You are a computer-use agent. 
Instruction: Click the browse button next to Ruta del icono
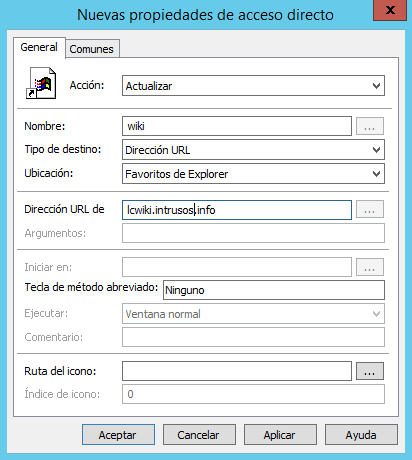point(370,371)
